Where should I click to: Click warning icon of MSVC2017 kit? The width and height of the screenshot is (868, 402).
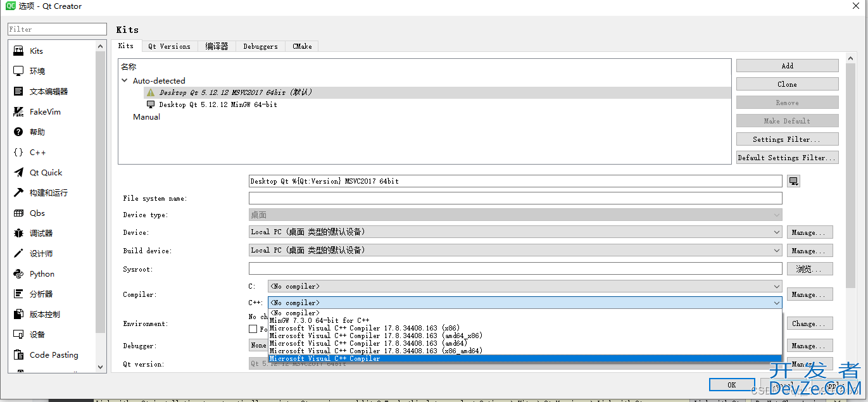(x=151, y=92)
